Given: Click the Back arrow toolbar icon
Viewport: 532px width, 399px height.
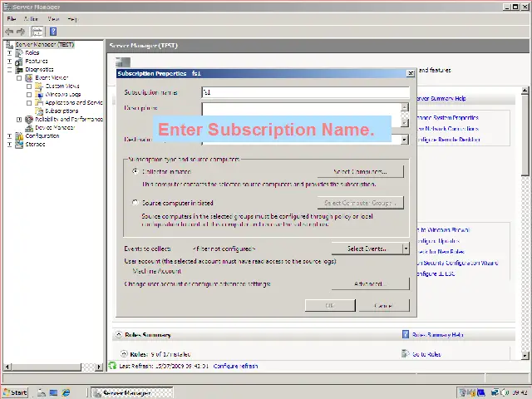Looking at the screenshot, I should coord(9,32).
